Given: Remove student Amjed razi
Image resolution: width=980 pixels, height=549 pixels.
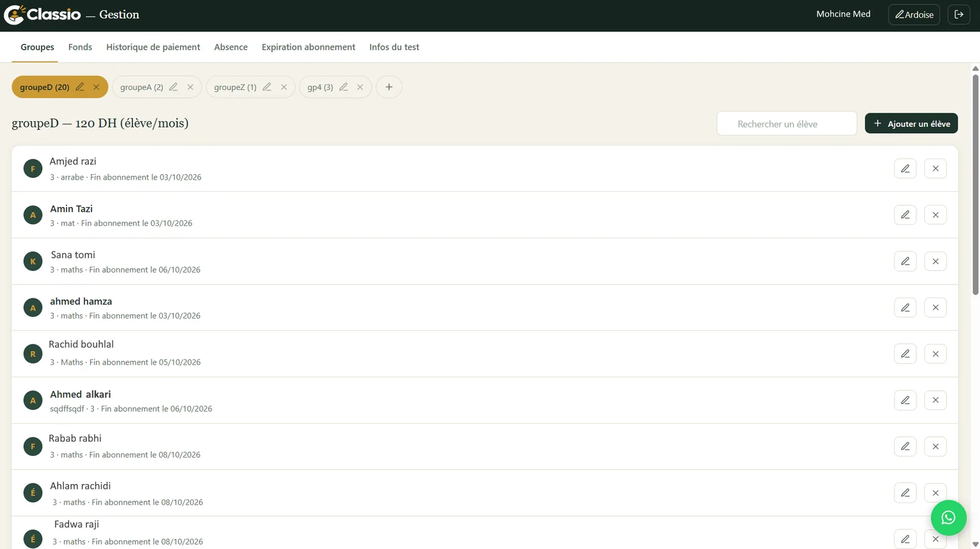Looking at the screenshot, I should click(x=935, y=168).
